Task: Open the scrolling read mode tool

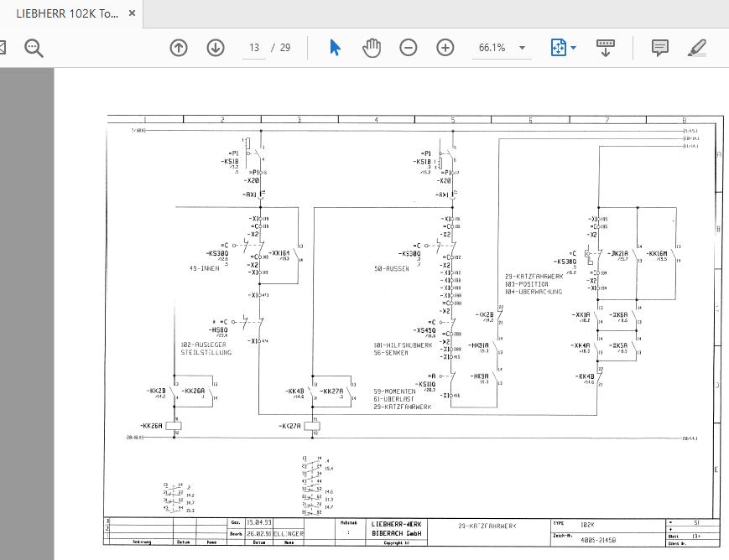Action: coord(606,48)
